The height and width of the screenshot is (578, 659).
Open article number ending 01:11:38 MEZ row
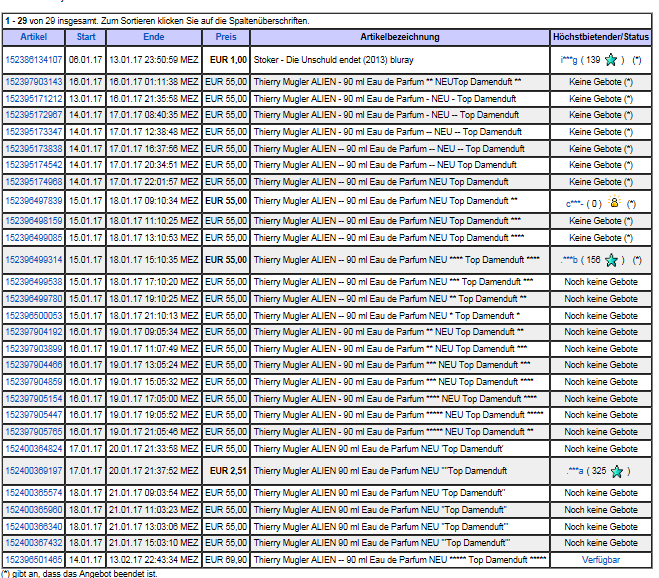point(34,82)
